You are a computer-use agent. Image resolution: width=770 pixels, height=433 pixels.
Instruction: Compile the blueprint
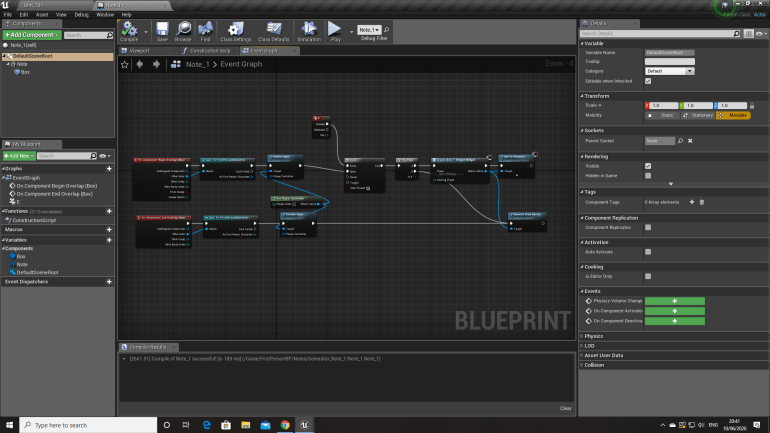pyautogui.click(x=129, y=31)
